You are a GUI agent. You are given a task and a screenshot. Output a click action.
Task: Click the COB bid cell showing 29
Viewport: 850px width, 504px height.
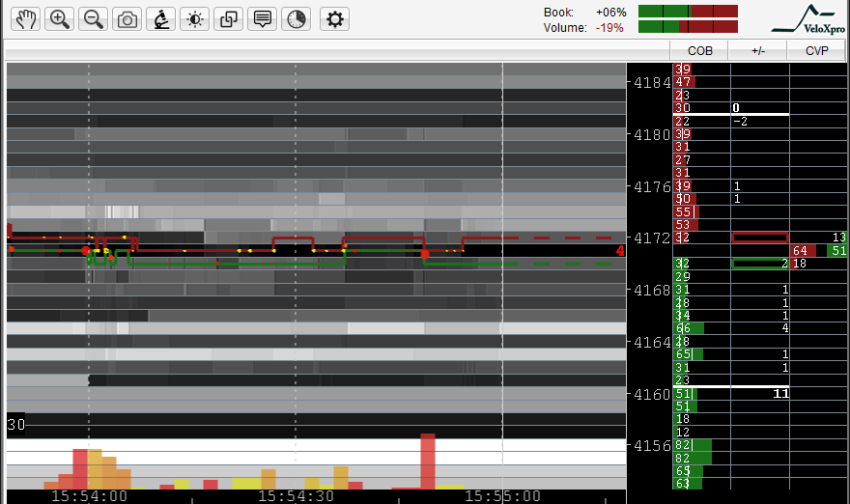pyautogui.click(x=701, y=277)
